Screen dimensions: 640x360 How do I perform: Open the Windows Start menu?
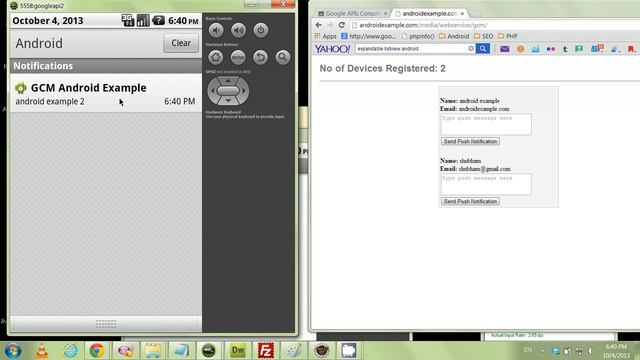[x=13, y=351]
